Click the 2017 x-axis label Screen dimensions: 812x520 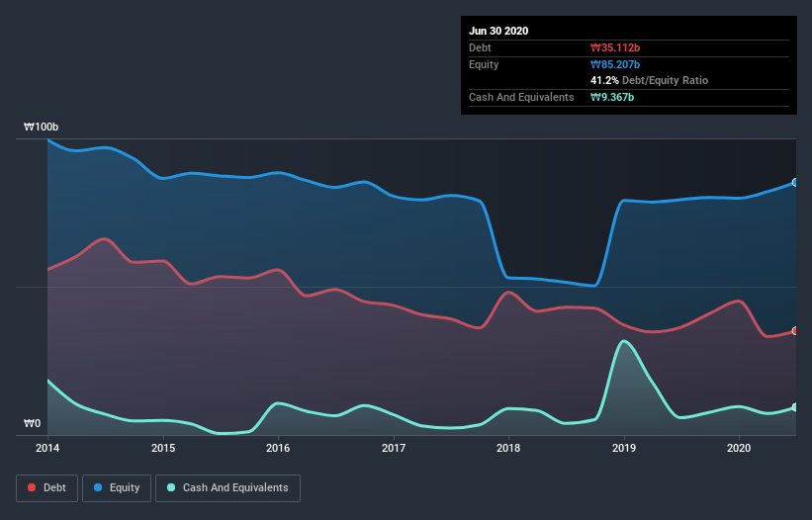394,448
